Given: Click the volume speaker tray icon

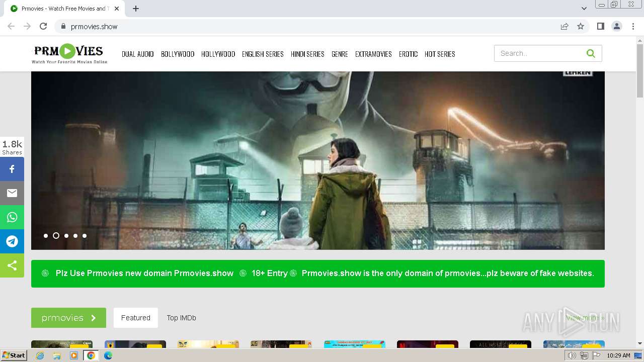Looking at the screenshot, I should click(x=572, y=355).
